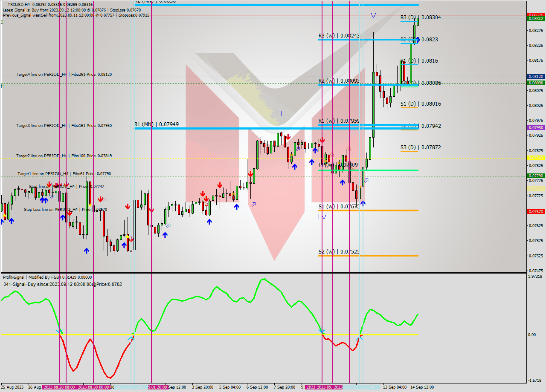Select the Latest Signal Buy label
The height and width of the screenshot is (392, 546).
pyautogui.click(x=72, y=9)
